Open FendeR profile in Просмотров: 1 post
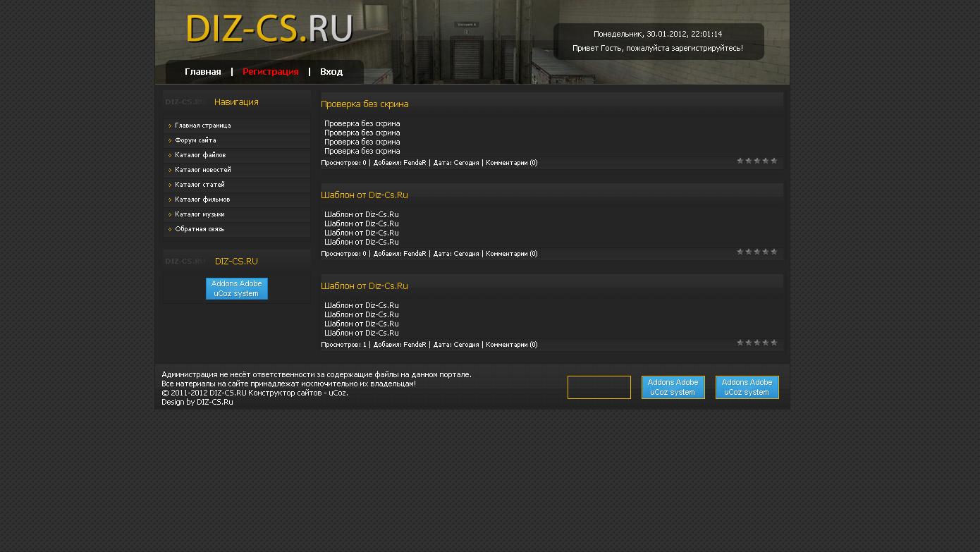Image resolution: width=980 pixels, height=552 pixels. click(415, 345)
